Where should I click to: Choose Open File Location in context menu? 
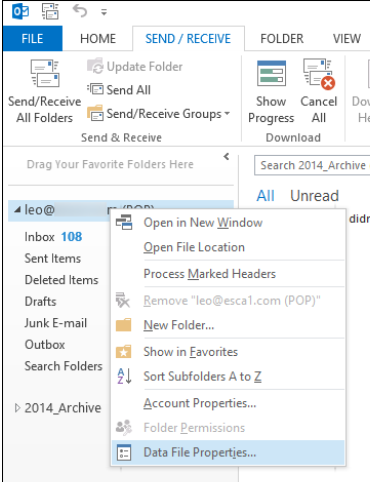pyautogui.click(x=228, y=247)
